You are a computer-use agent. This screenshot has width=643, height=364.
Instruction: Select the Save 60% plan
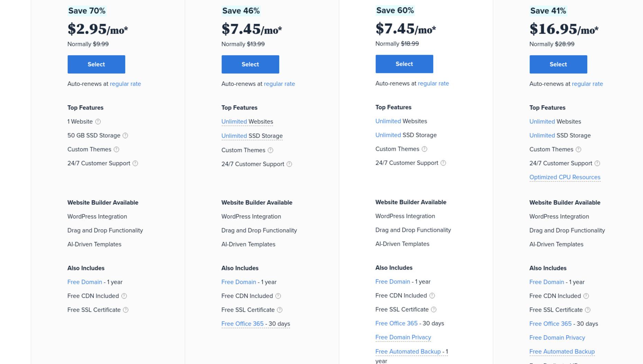pos(404,64)
